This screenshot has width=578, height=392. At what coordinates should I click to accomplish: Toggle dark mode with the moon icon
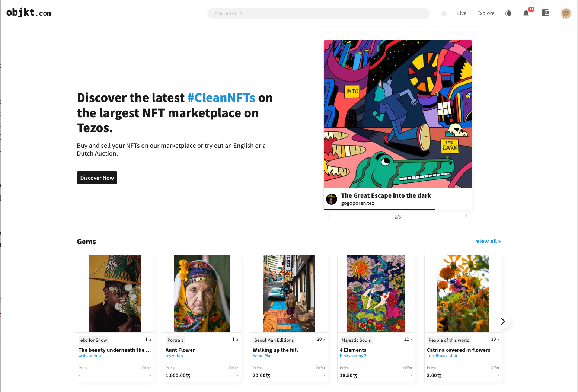point(508,13)
